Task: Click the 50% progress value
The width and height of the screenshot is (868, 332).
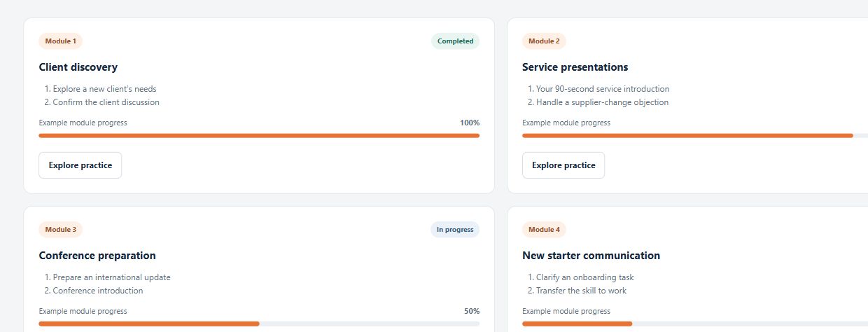Action: click(x=472, y=311)
